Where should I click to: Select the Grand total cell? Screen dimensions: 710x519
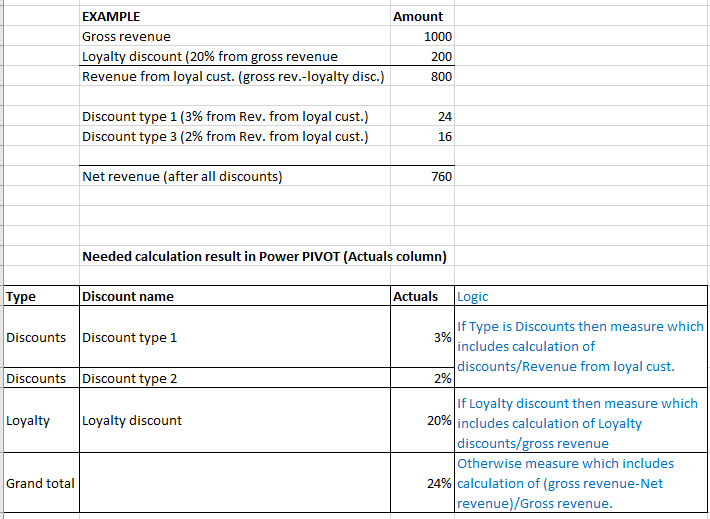(x=41, y=483)
